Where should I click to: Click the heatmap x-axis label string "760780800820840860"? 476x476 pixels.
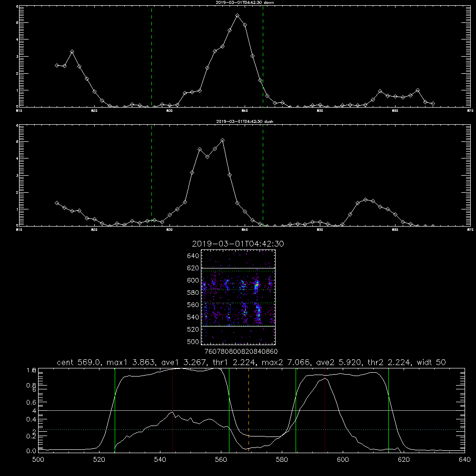tap(241, 351)
